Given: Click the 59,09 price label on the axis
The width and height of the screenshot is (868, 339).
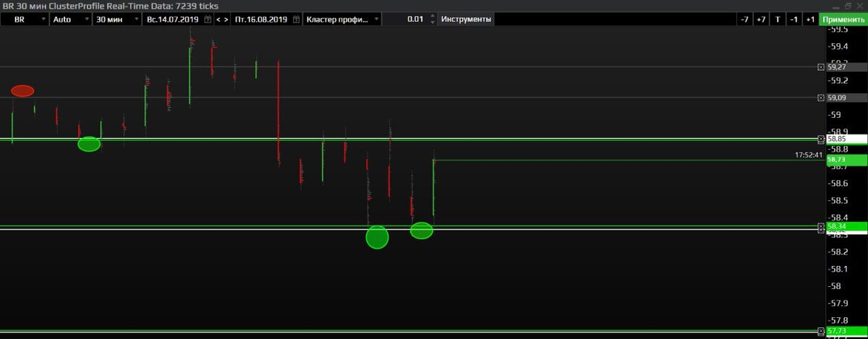Looking at the screenshot, I should pos(846,97).
